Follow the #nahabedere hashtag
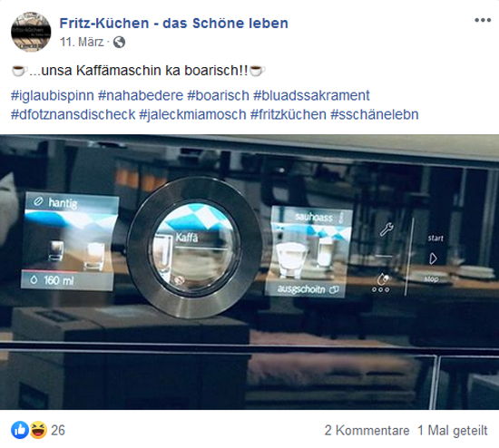Image resolution: width=499 pixels, height=448 pixels. pos(141,95)
